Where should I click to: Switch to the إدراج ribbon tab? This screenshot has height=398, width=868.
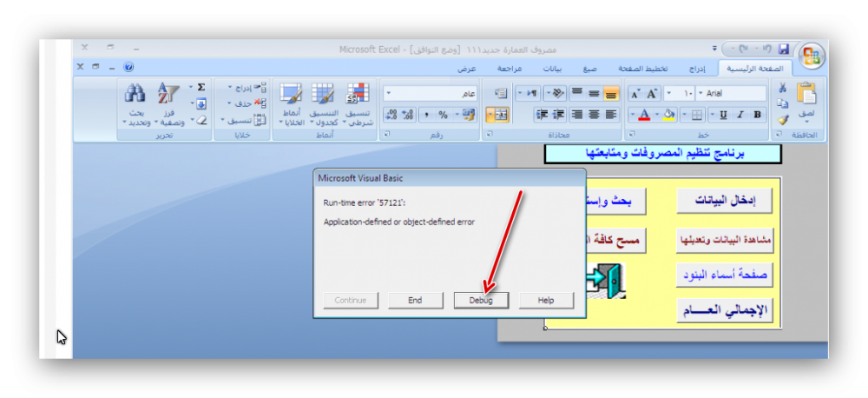coord(697,69)
